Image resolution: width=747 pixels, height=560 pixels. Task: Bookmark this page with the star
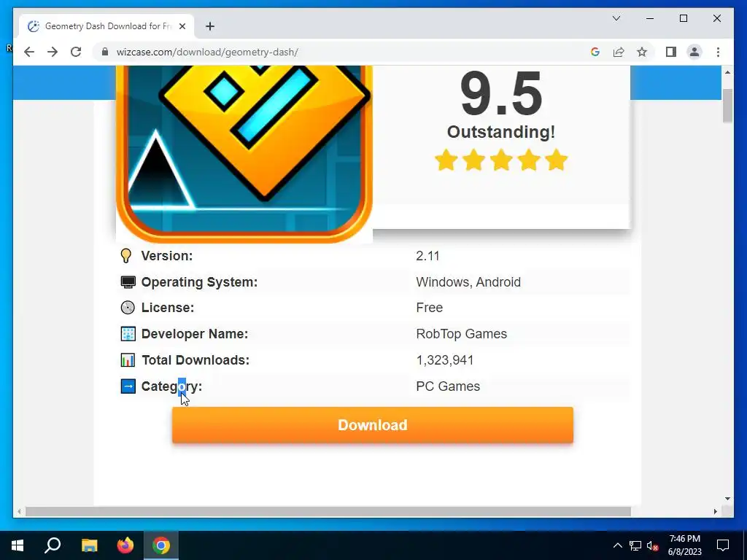tap(642, 52)
